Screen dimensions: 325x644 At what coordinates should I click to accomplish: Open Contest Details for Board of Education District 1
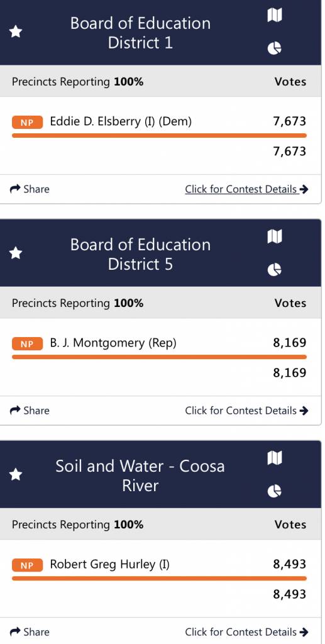(246, 189)
